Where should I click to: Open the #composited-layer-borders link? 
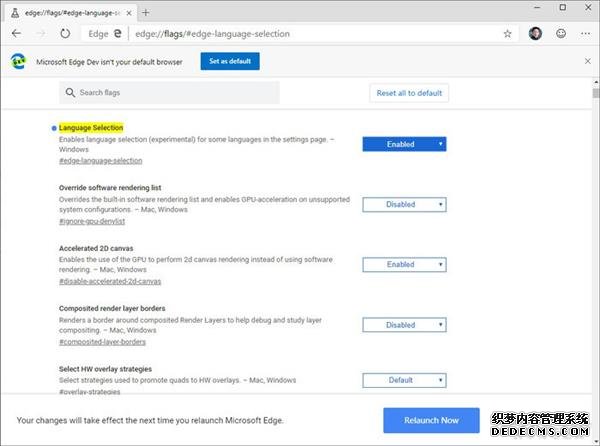point(102,342)
